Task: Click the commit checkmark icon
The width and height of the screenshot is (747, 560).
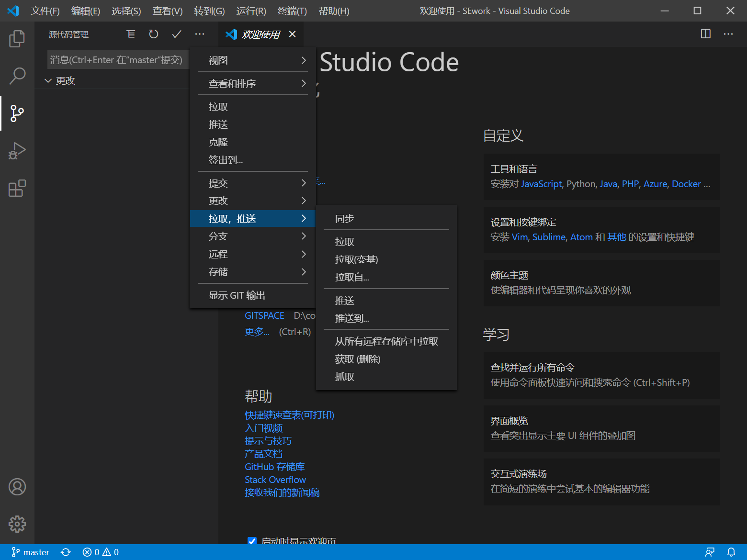Action: [x=177, y=34]
